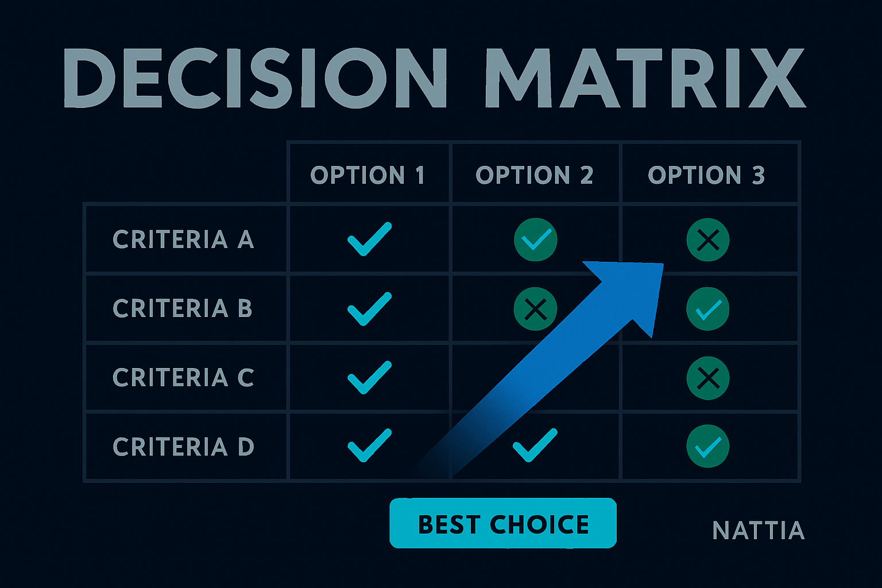
Task: Click the Criteria A checkmark under Option 1
Action: tap(369, 239)
